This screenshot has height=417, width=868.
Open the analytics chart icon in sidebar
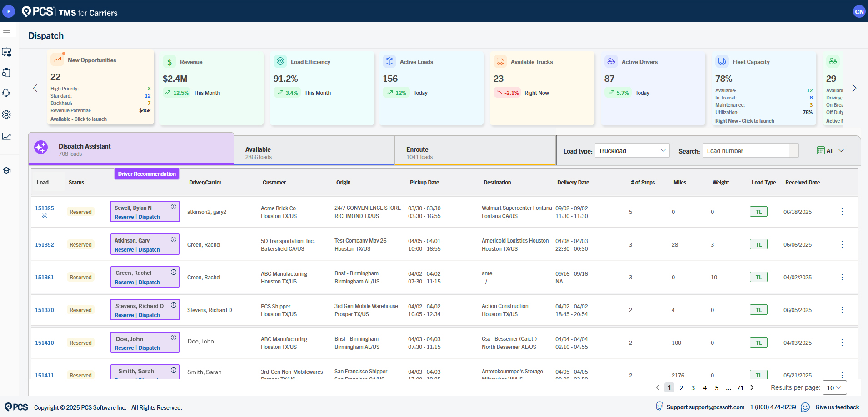(x=7, y=136)
